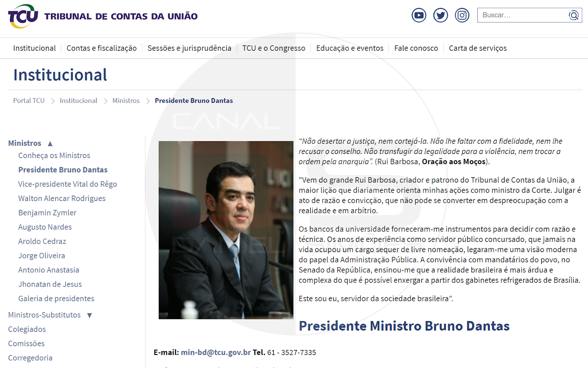The width and height of the screenshot is (588, 368).
Task: Click the search magnifier icon
Action: pyautogui.click(x=574, y=15)
